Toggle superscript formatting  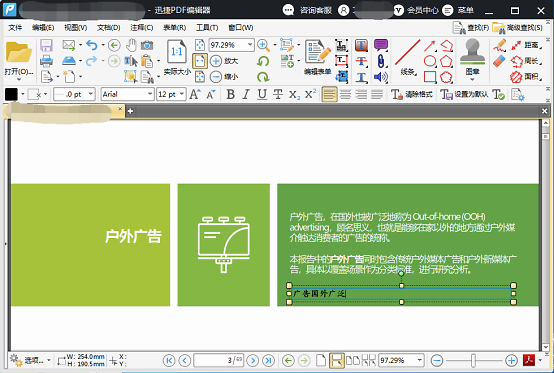click(310, 94)
